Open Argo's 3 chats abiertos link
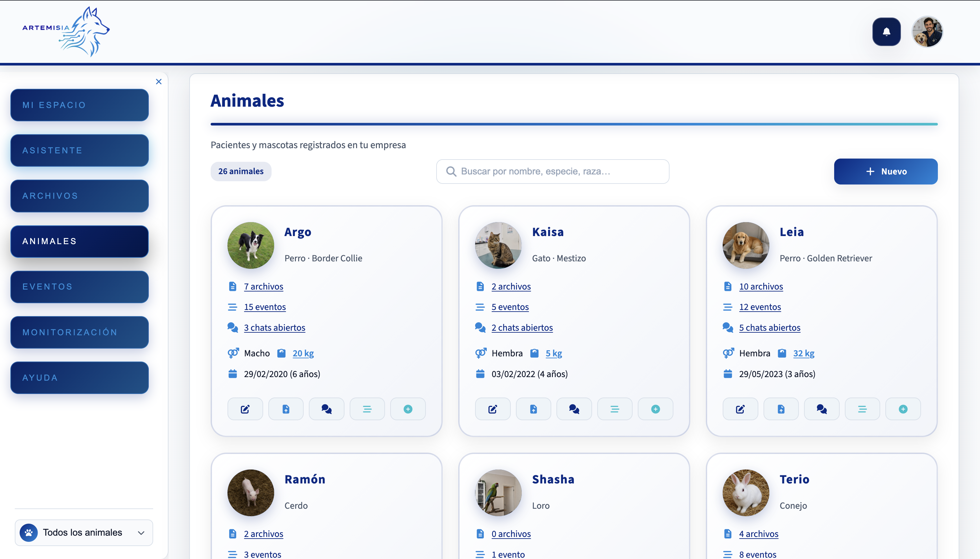The image size is (980, 559). point(275,328)
